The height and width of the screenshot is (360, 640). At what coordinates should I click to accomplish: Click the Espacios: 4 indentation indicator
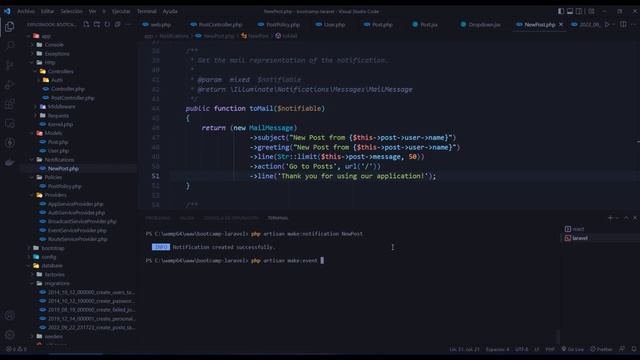pos(497,349)
